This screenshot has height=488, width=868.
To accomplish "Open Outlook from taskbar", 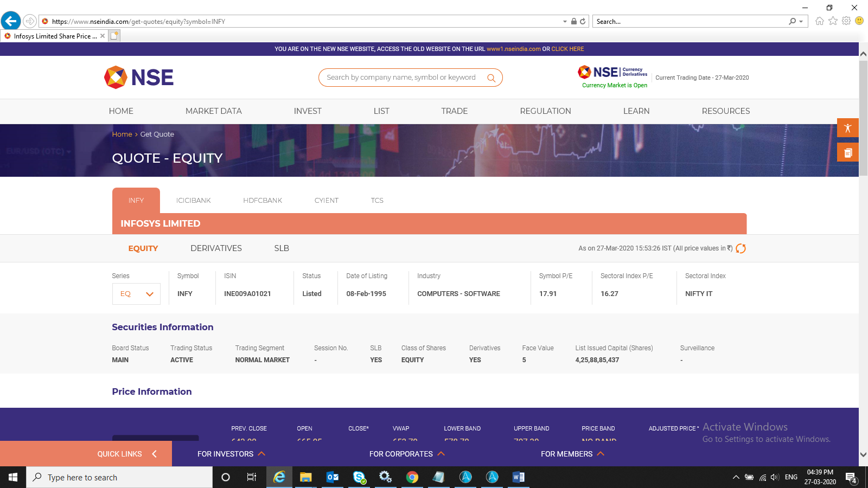I will (x=333, y=477).
